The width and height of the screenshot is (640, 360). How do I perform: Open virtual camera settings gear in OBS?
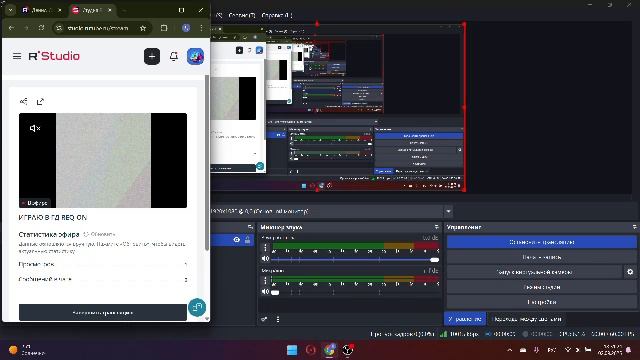click(630, 272)
